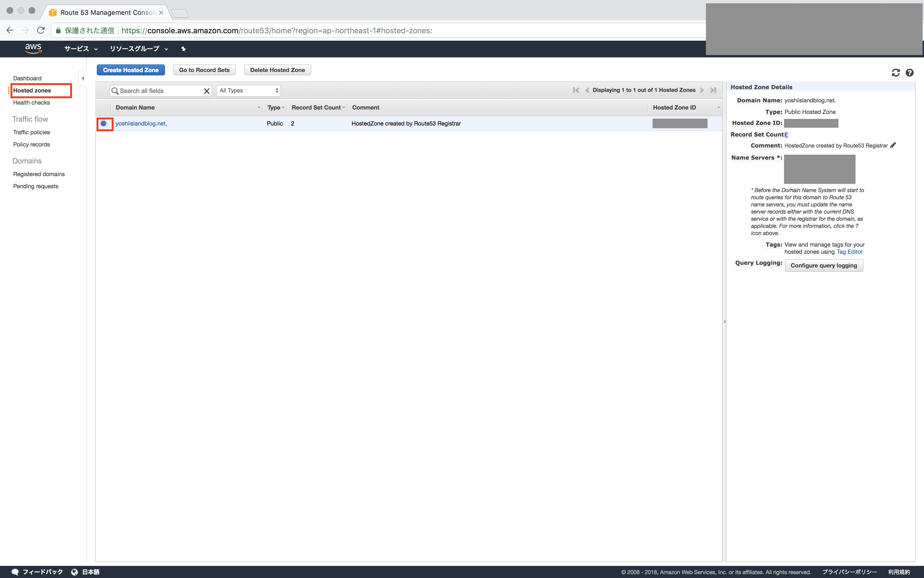Open Hosted Zone ID column menu arrow
924x578 pixels.
[719, 108]
